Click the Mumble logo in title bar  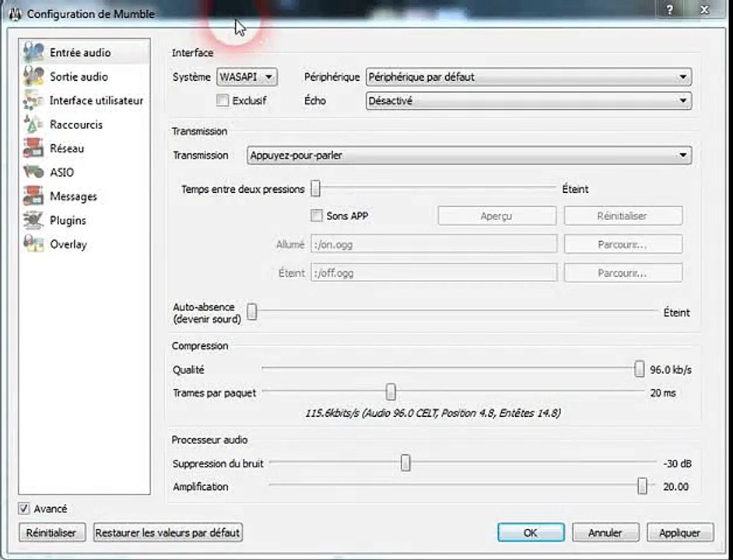point(15,14)
